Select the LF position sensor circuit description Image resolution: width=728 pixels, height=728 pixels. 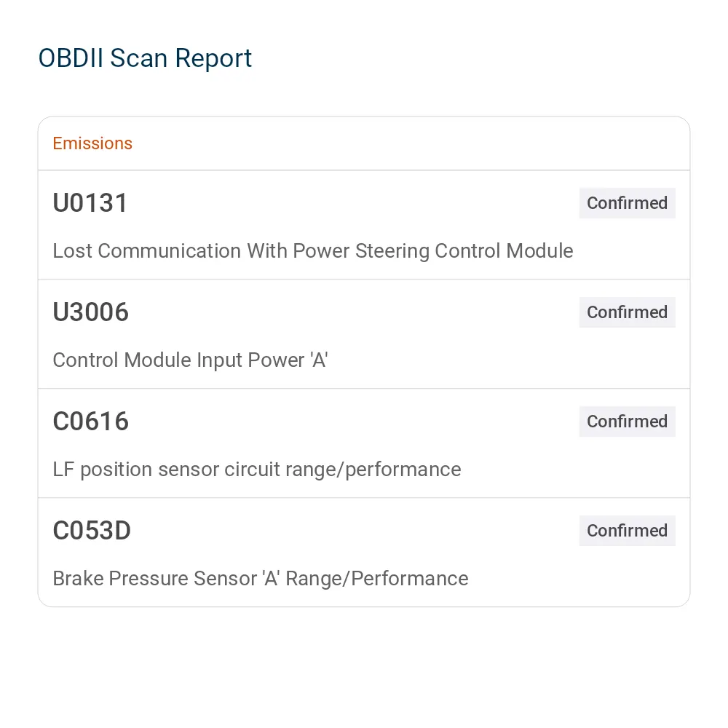tap(257, 470)
